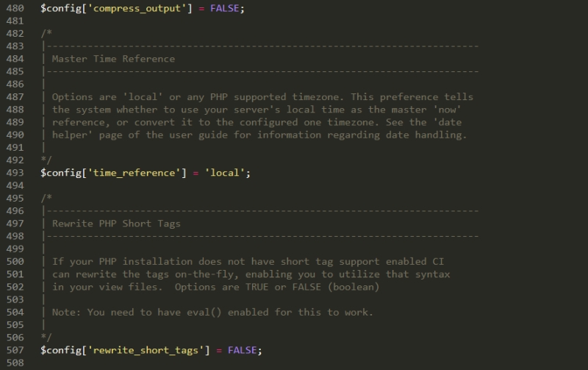Click the FALSE value of compress_output
Image resolution: width=588 pixels, height=370 pixels.
[x=225, y=8]
